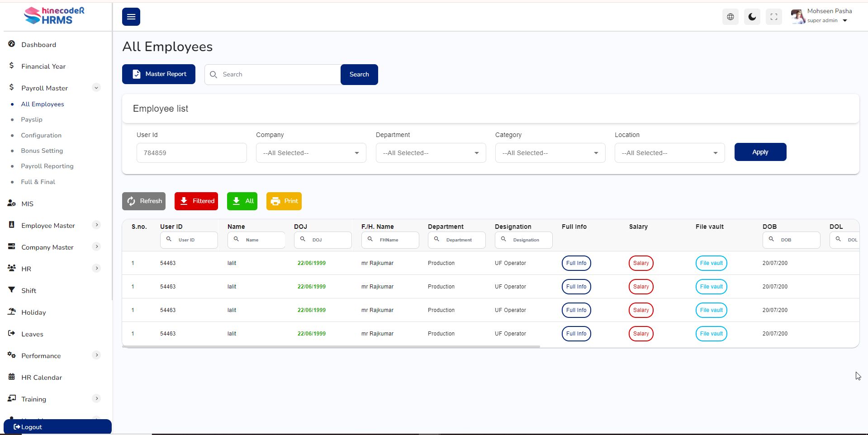This screenshot has height=435, width=868.
Task: Click the hamburger menu icon
Action: (x=131, y=17)
